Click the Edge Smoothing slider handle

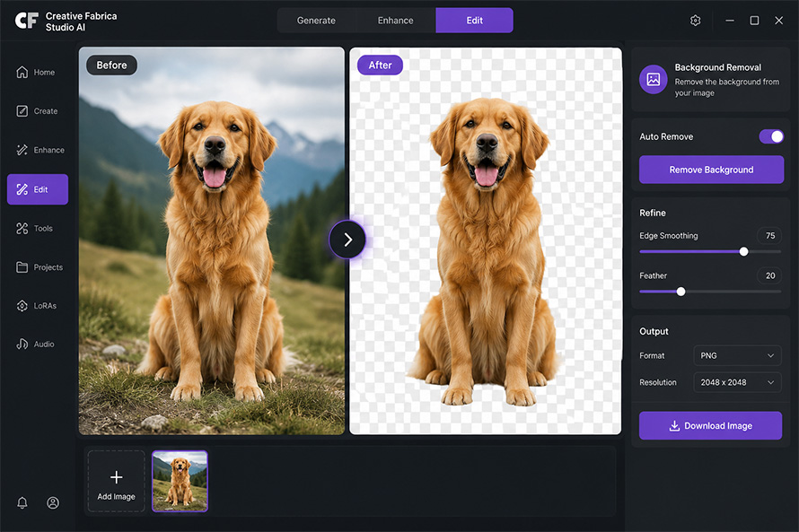click(x=744, y=251)
